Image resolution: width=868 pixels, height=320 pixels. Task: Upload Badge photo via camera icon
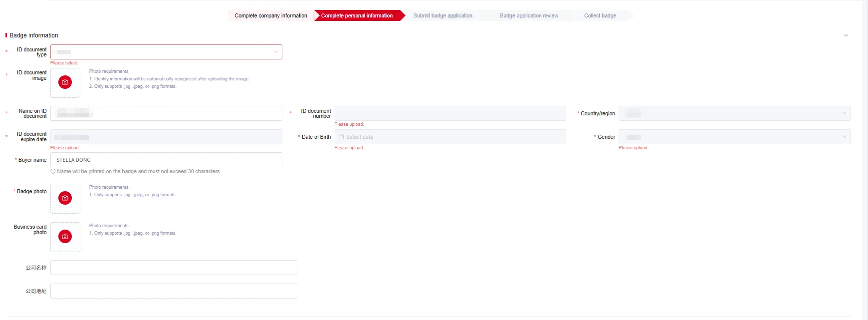(65, 198)
